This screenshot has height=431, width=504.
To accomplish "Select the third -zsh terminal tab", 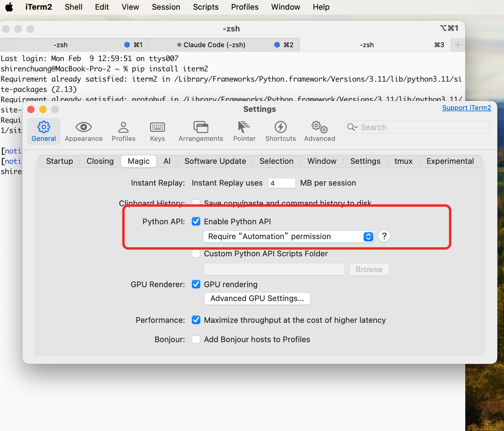I will (x=375, y=45).
